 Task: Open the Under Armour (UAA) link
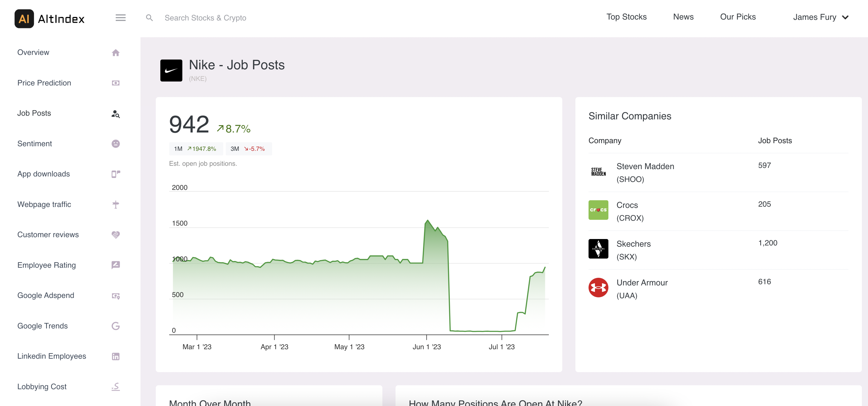point(642,289)
